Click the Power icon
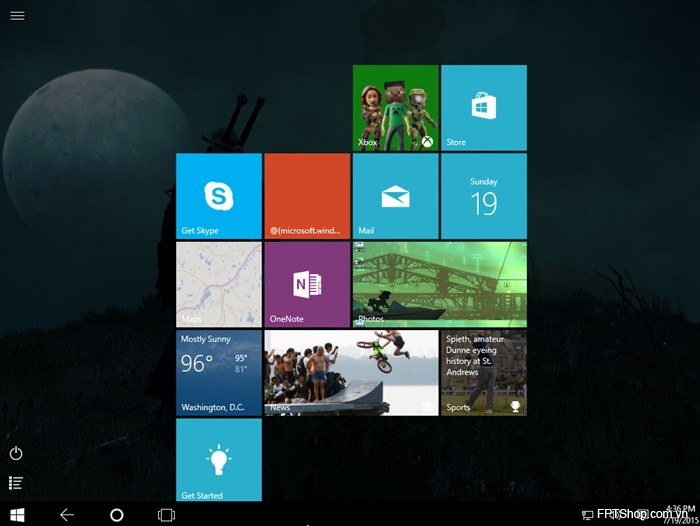The width and height of the screenshot is (700, 526). [x=16, y=453]
